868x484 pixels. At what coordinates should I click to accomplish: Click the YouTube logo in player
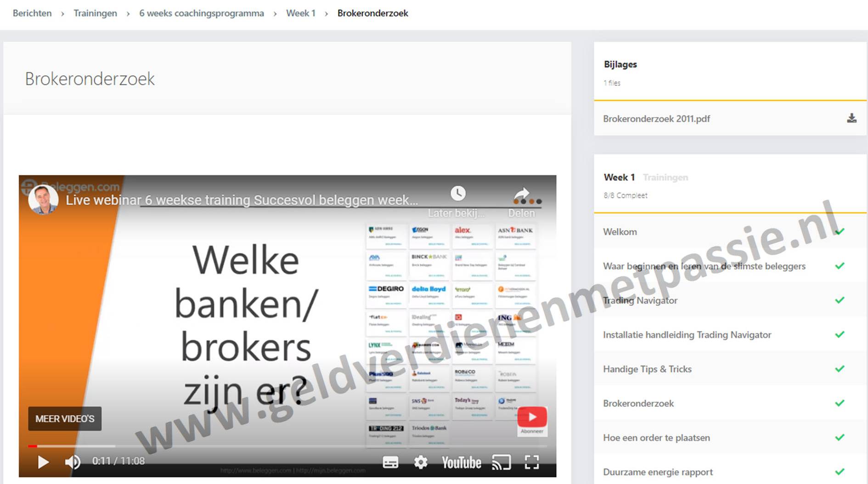pos(461,462)
